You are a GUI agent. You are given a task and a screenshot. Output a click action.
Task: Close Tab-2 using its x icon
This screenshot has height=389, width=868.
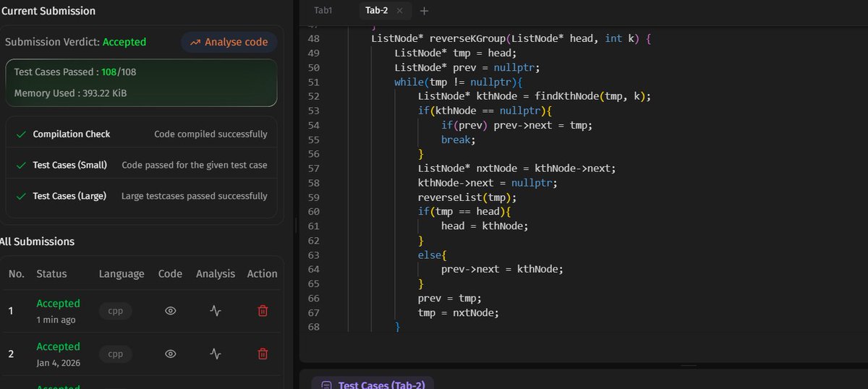[400, 11]
